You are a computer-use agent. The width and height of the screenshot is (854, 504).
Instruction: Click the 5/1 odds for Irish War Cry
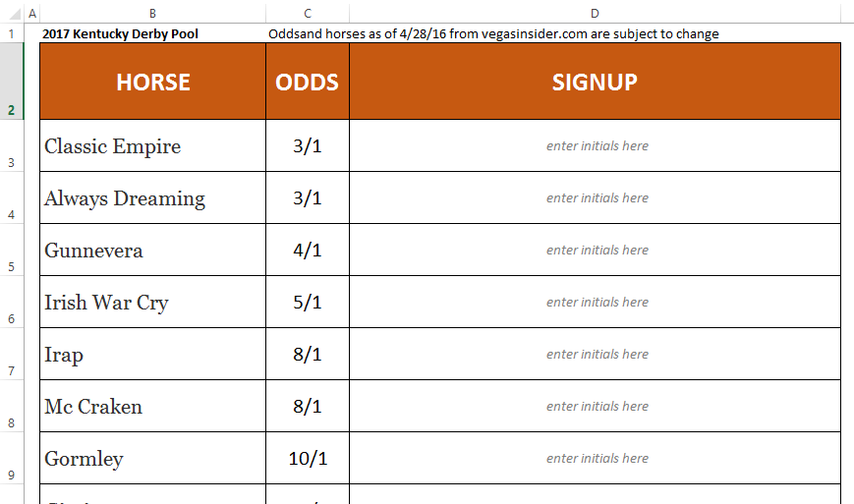(308, 303)
